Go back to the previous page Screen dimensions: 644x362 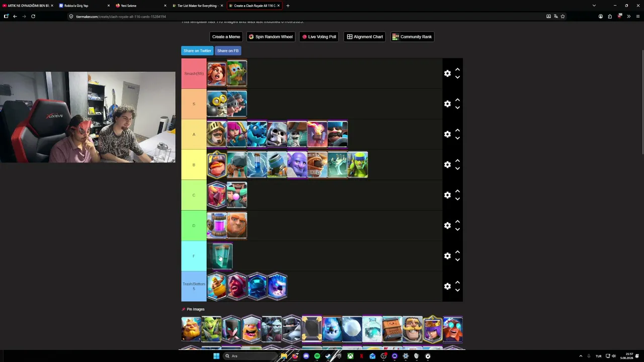(x=15, y=16)
